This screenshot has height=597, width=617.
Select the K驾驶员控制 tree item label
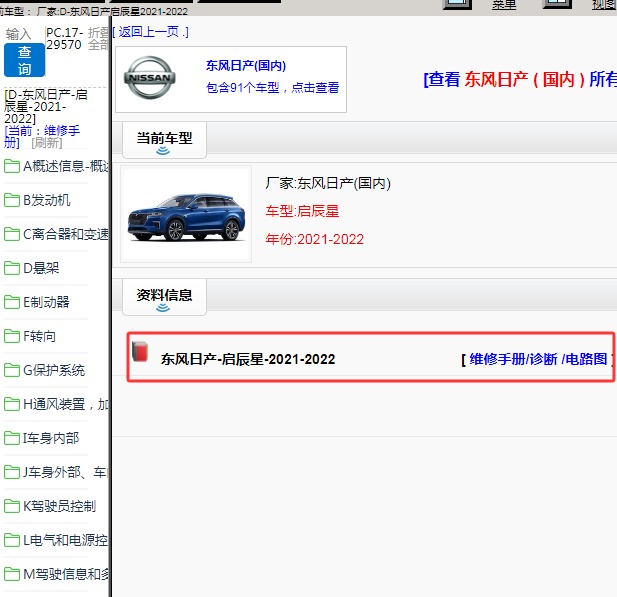click(x=59, y=506)
